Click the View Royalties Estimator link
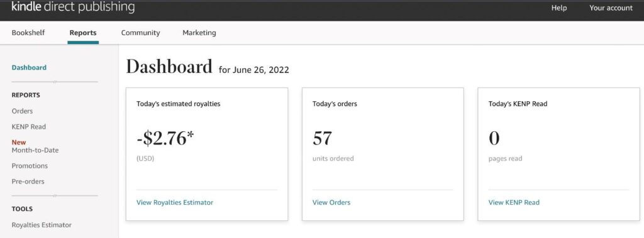This screenshot has width=644, height=238. [x=175, y=202]
